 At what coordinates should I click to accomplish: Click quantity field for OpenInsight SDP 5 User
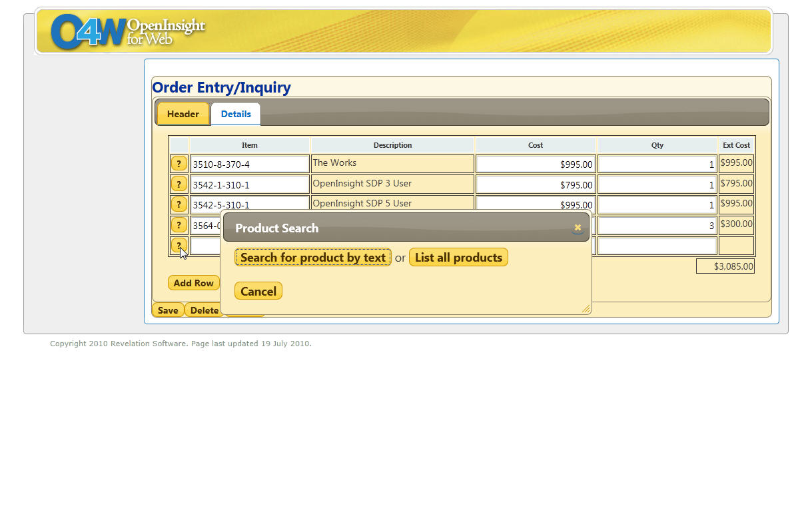(x=657, y=204)
